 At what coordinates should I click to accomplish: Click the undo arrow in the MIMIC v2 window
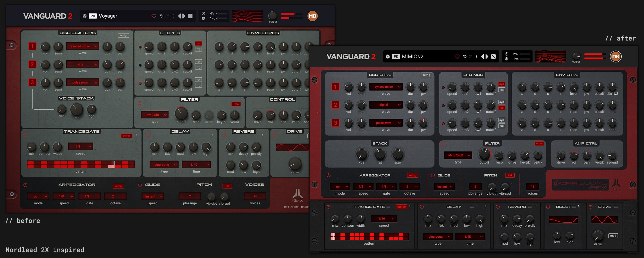point(465,57)
